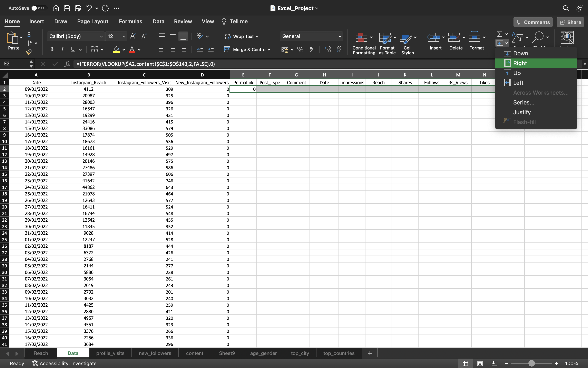Click the zoom slider handle

531,363
